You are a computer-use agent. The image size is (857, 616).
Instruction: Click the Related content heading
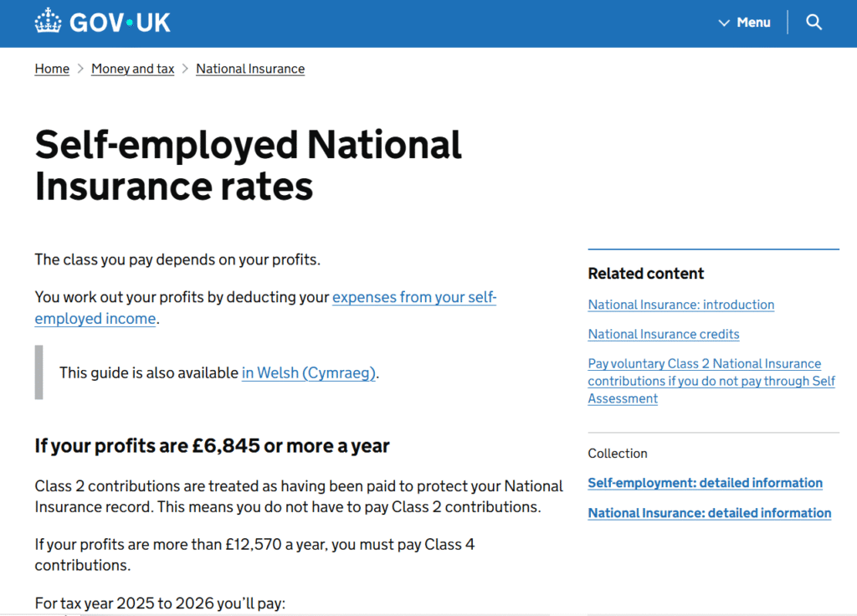pyautogui.click(x=645, y=274)
